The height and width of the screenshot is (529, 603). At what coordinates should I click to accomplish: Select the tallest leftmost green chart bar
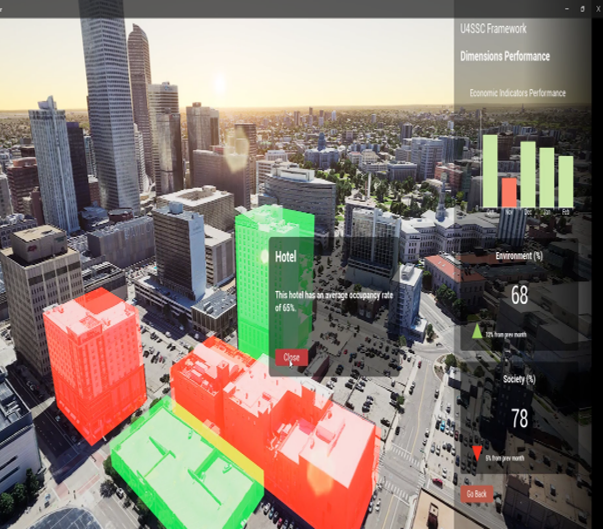pyautogui.click(x=490, y=170)
